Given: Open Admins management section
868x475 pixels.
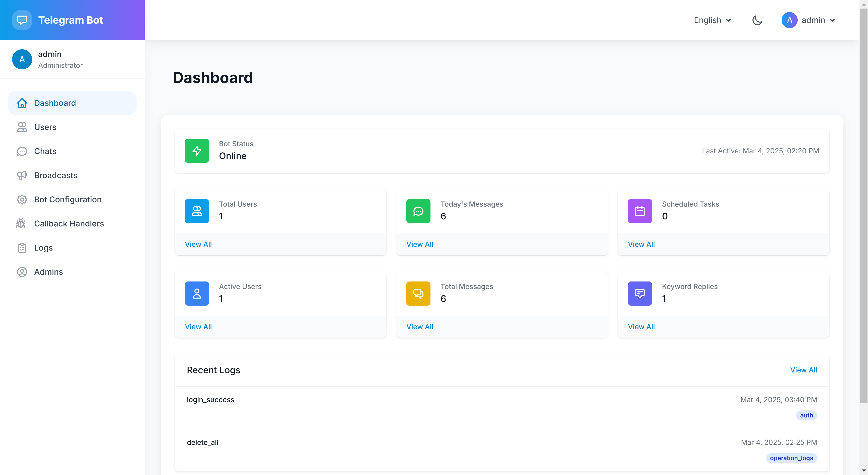Looking at the screenshot, I should (49, 271).
